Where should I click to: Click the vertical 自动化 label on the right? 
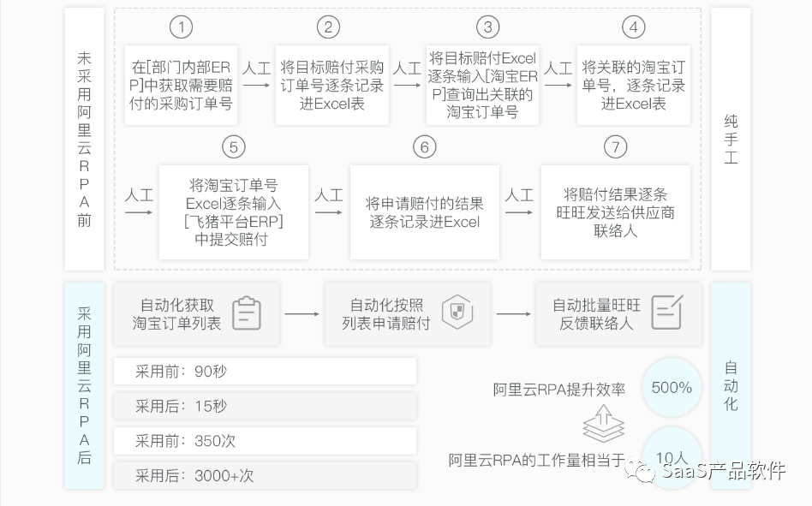[x=731, y=385]
